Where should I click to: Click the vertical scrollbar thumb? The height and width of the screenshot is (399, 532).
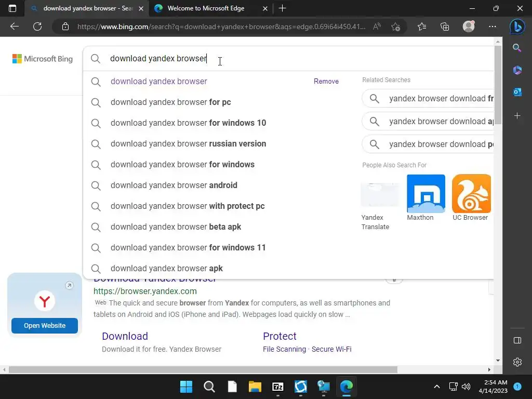pos(498,85)
